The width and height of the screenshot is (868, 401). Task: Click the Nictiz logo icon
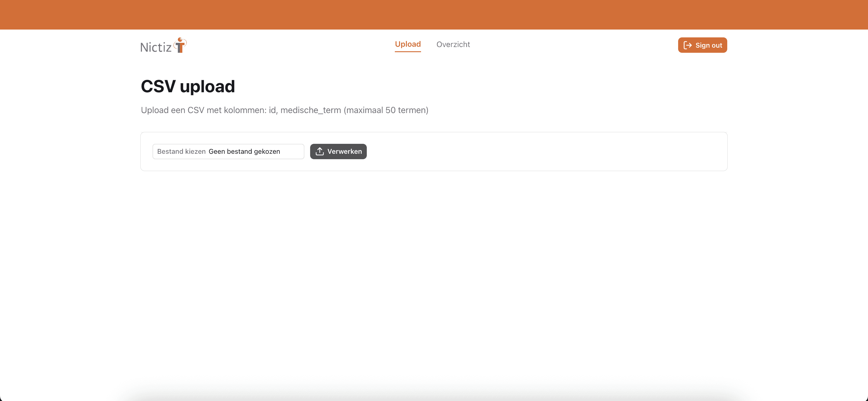(180, 45)
